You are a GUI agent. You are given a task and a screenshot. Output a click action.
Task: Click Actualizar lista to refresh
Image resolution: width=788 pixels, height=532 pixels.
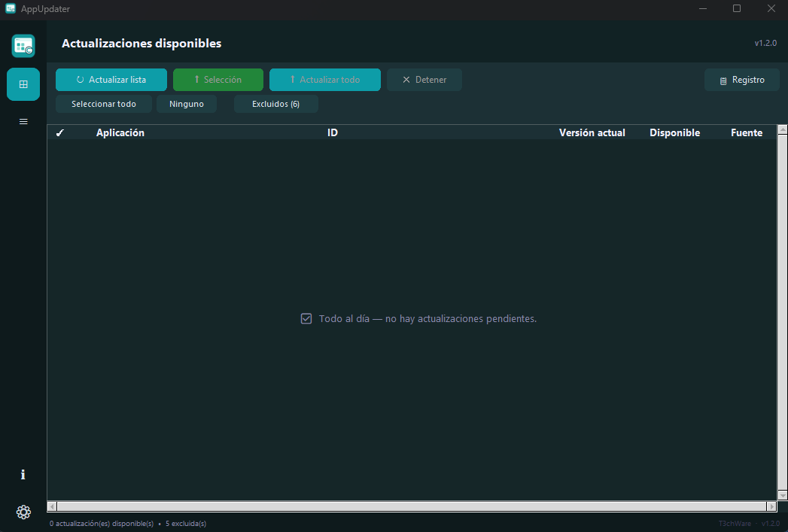coord(111,80)
